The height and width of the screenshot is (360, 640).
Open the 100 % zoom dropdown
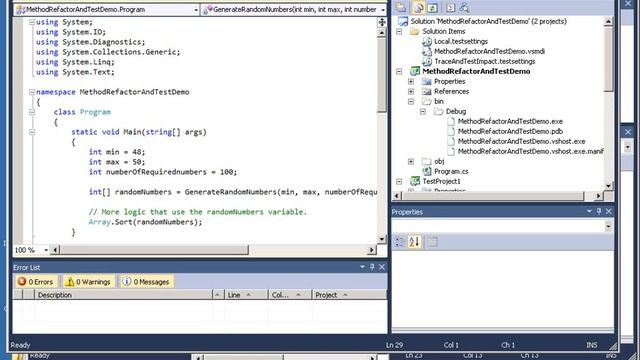(x=46, y=250)
